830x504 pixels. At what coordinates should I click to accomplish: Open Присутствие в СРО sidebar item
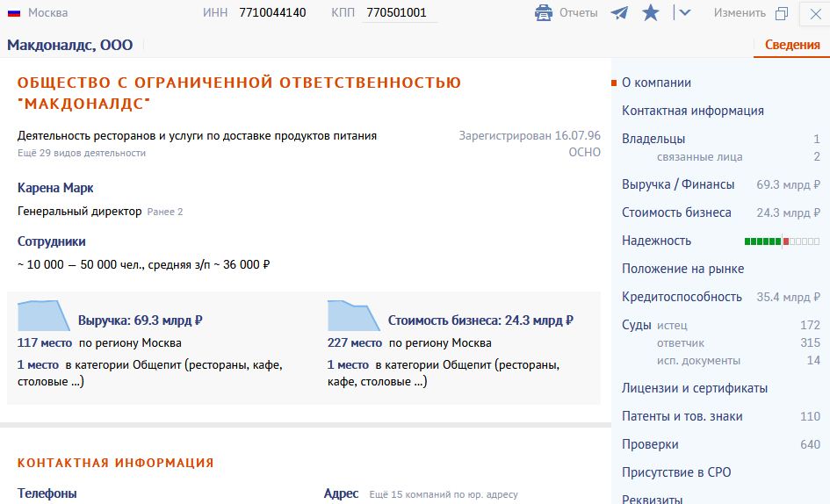[676, 472]
